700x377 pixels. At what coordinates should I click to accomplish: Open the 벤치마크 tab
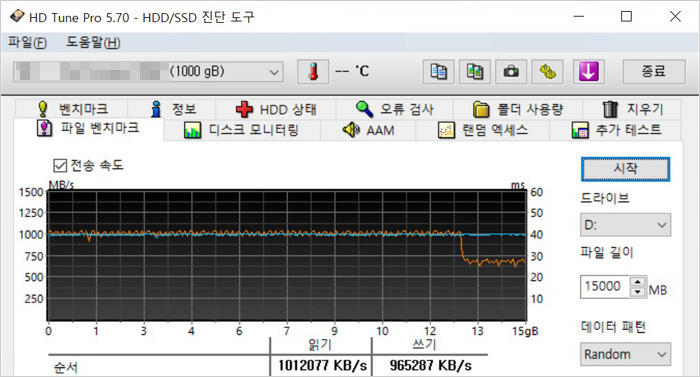click(x=71, y=109)
